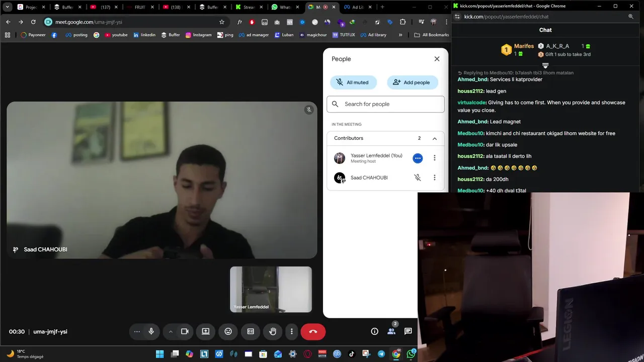Click Yasser Lemfeddel speaking indicator

(418, 158)
